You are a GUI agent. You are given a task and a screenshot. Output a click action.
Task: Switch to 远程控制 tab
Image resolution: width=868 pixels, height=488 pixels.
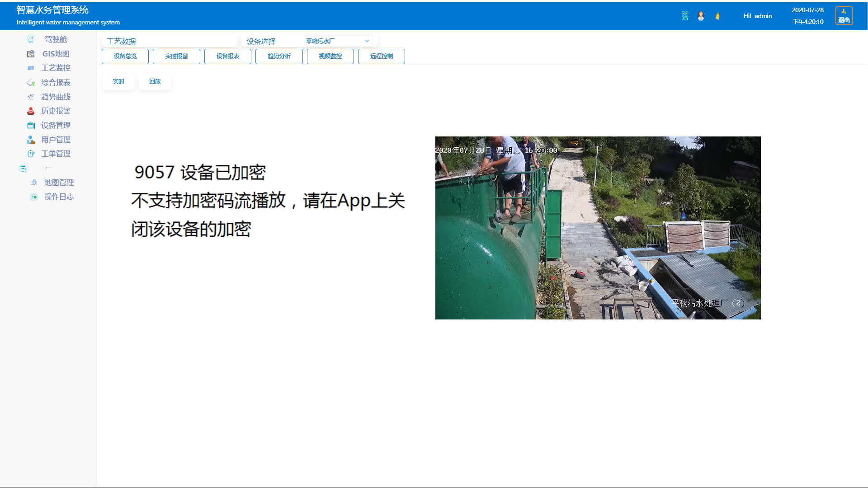coord(382,56)
